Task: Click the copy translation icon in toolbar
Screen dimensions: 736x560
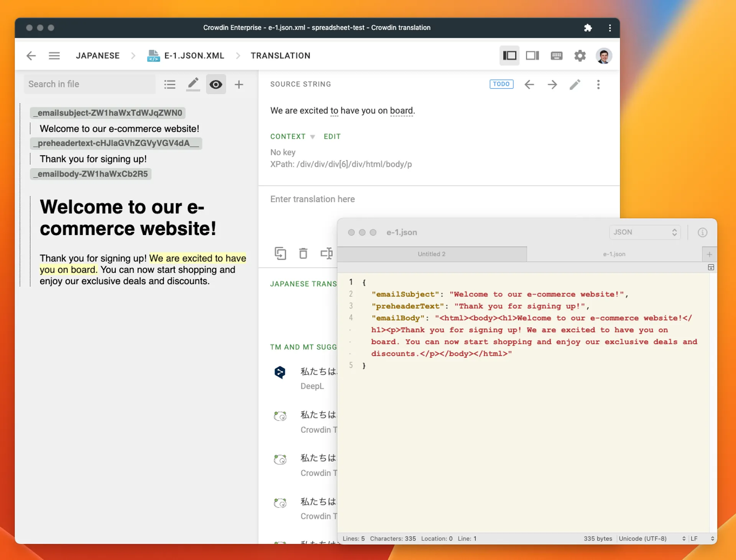Action: [x=280, y=254]
